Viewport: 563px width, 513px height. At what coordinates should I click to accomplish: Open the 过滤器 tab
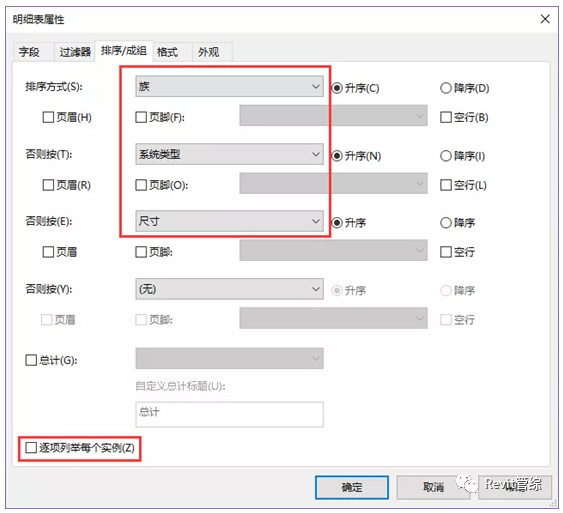(x=75, y=52)
